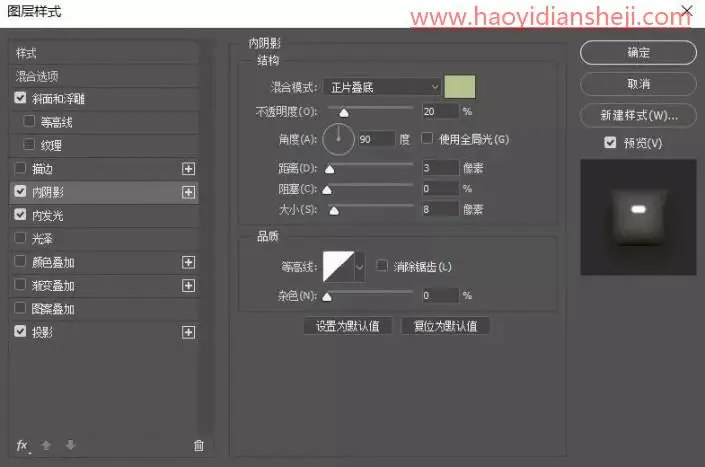This screenshot has width=705, height=467.
Task: Enable 光泽 effect checkbox
Action: (x=20, y=237)
